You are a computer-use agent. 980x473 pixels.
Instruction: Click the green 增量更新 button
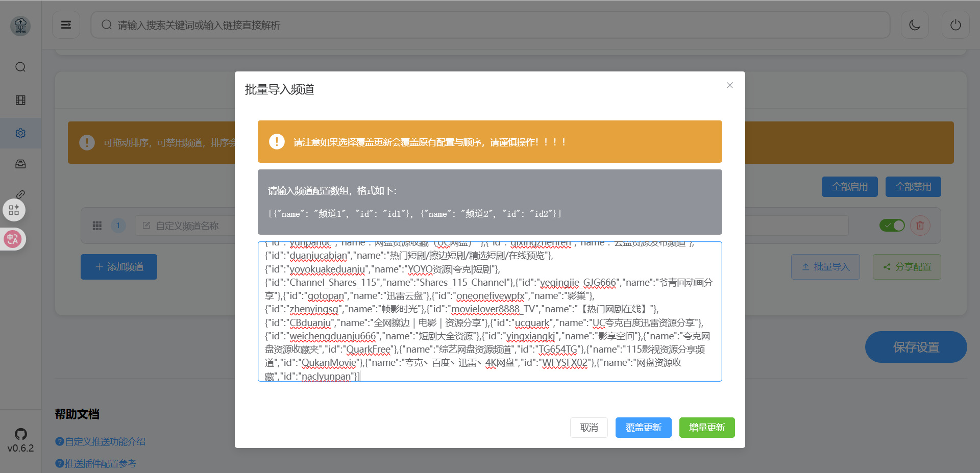coord(706,428)
